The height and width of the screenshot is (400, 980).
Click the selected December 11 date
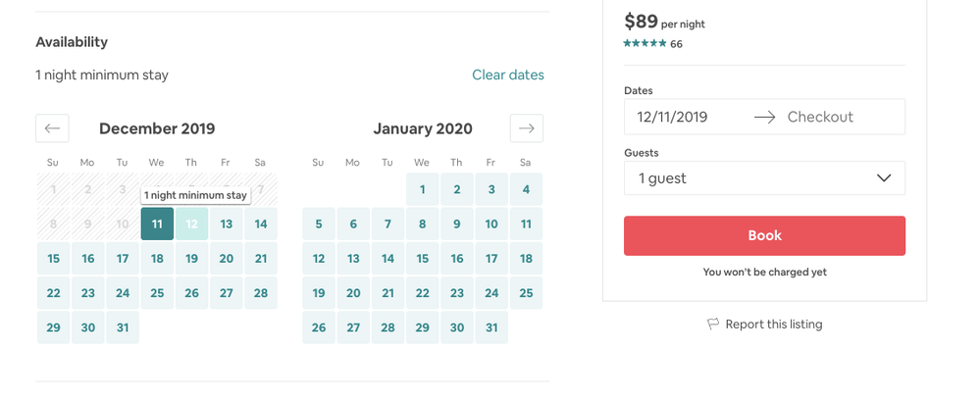pyautogui.click(x=157, y=224)
